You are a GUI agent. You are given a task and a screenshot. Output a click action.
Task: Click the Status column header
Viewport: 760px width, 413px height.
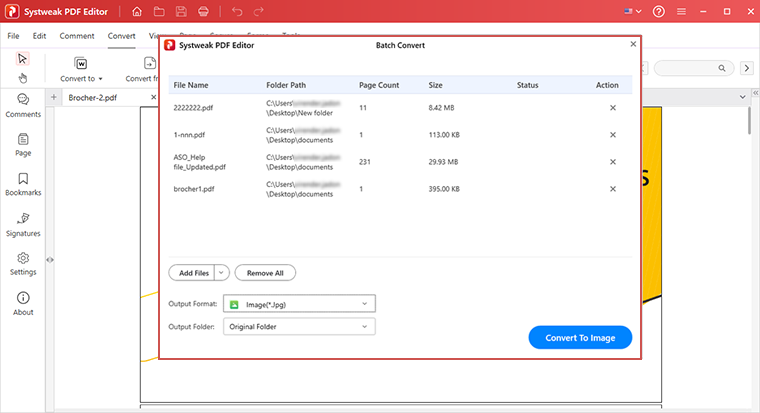[527, 85]
